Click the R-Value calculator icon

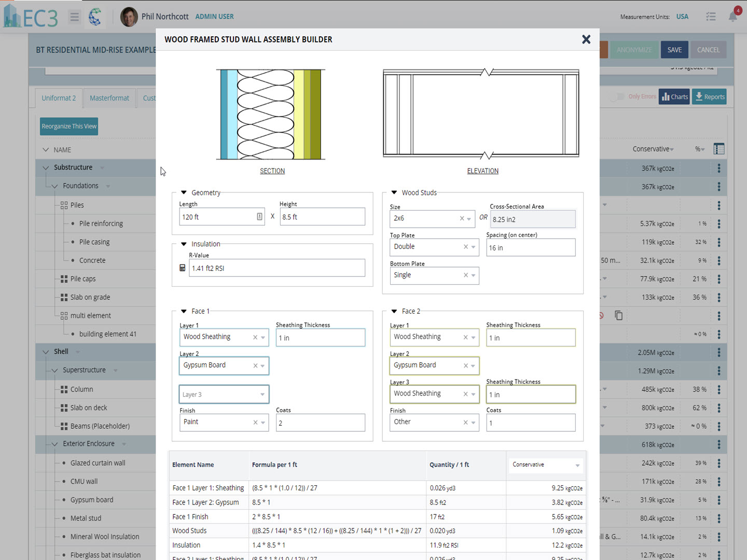click(x=182, y=268)
